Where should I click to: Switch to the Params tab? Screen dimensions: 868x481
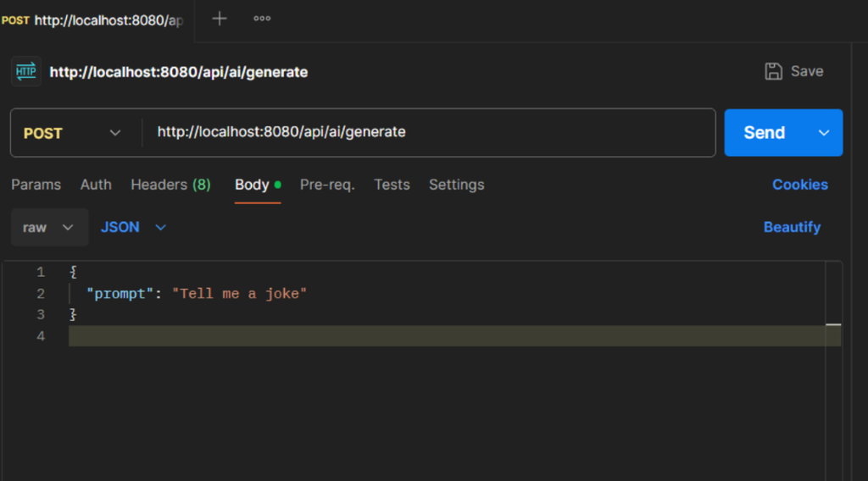coord(36,185)
